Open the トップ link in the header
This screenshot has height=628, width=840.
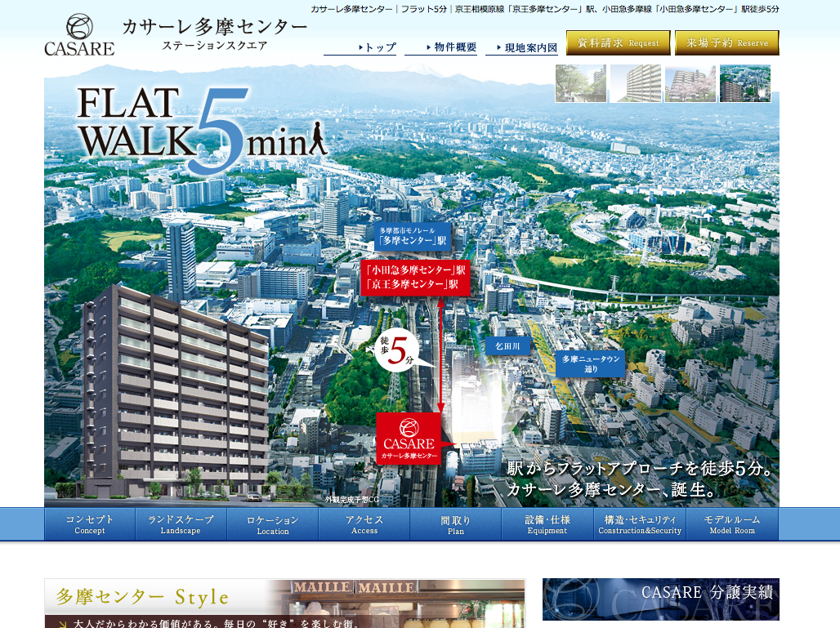(360, 47)
